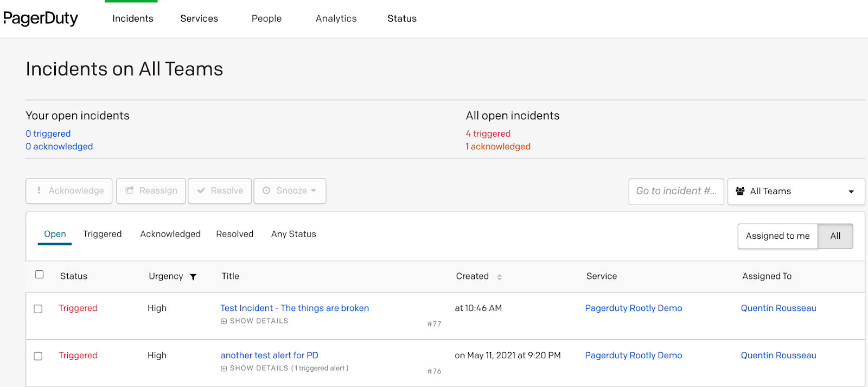Image resolution: width=868 pixels, height=387 pixels.
Task: Switch to the Resolved tab
Action: click(234, 234)
